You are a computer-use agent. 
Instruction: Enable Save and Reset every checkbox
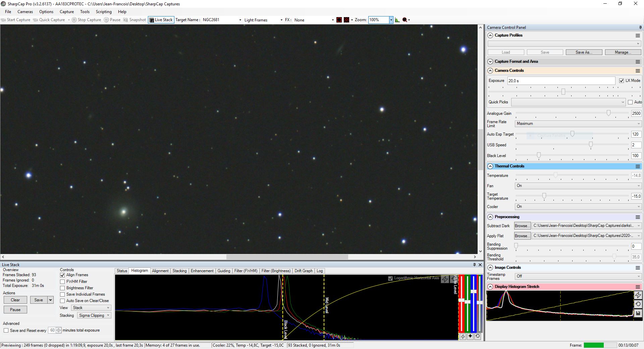6,331
